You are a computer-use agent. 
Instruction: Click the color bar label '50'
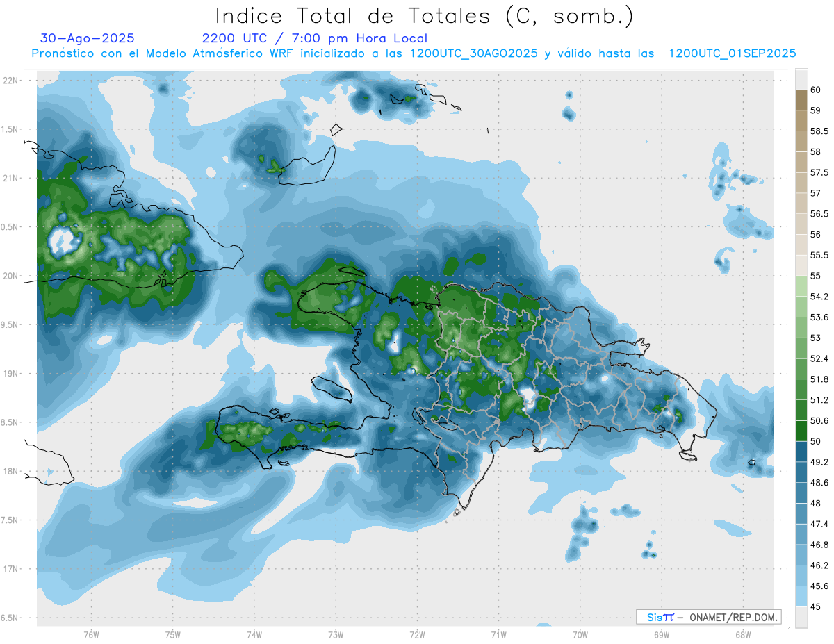click(x=815, y=441)
